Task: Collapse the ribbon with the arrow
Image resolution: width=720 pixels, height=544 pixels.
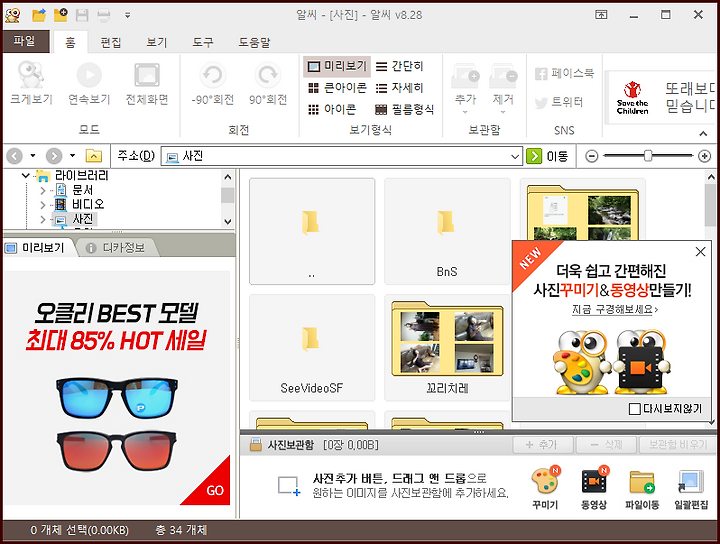Action: [703, 134]
